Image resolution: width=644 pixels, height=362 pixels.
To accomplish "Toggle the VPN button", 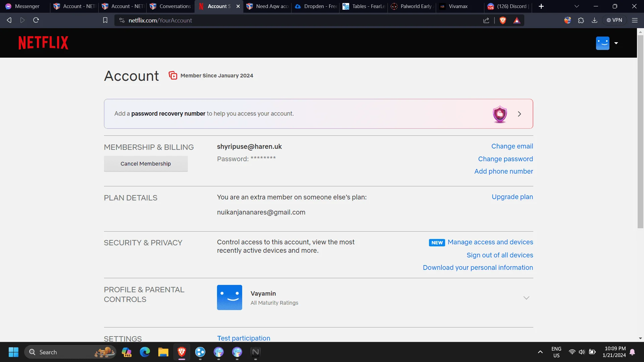I will (614, 20).
